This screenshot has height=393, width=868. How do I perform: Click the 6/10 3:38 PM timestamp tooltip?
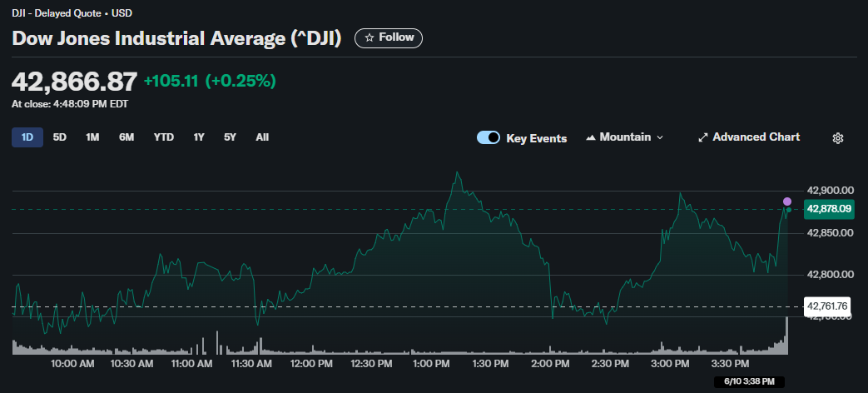(747, 381)
